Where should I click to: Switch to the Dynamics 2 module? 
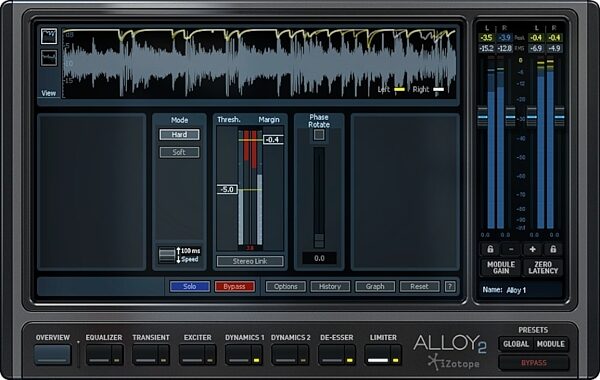point(285,355)
